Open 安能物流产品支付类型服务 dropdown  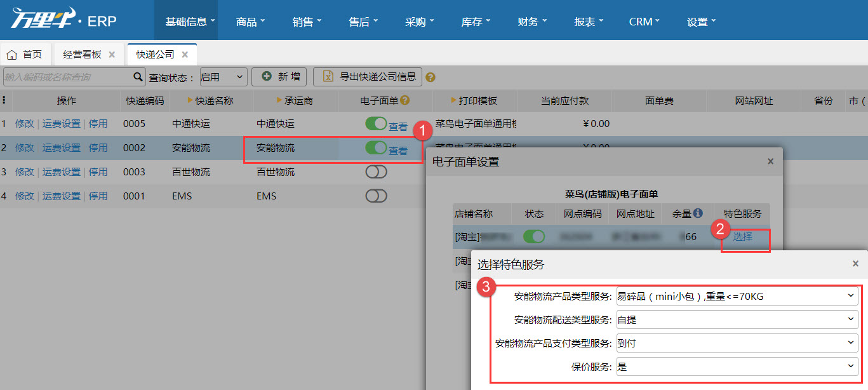click(737, 343)
